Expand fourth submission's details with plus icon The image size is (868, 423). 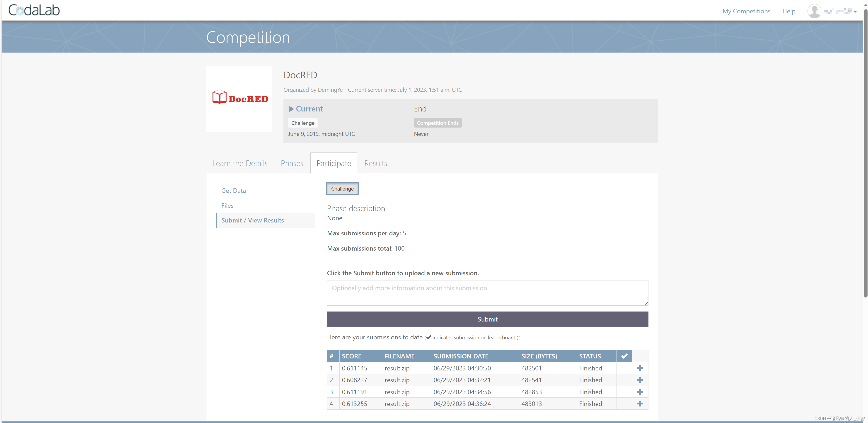640,404
